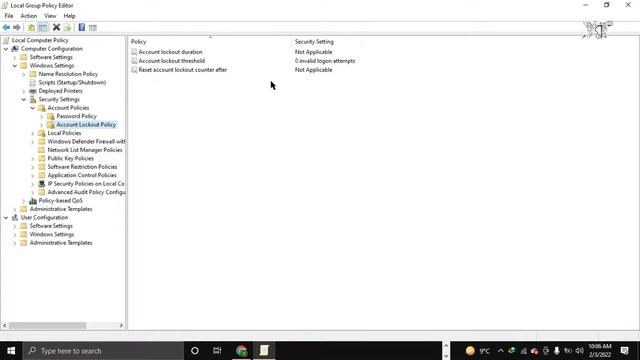Select Account lockout duration policy row
This screenshot has height=360, width=640.
(x=170, y=52)
